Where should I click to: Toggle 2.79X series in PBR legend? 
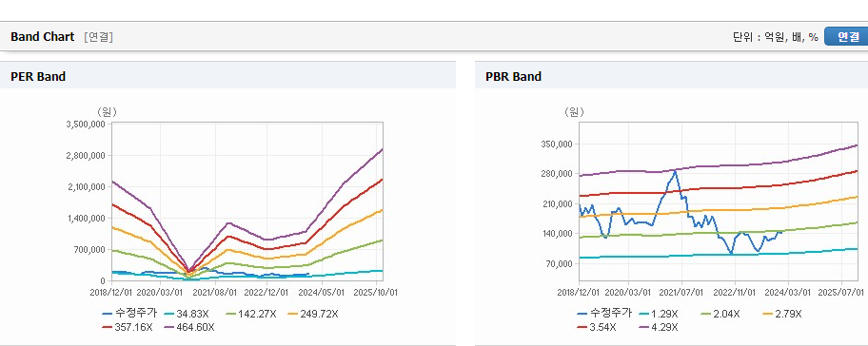click(x=782, y=314)
